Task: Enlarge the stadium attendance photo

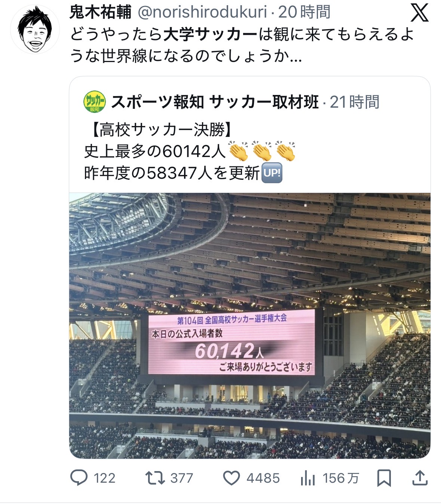Action: click(x=250, y=326)
